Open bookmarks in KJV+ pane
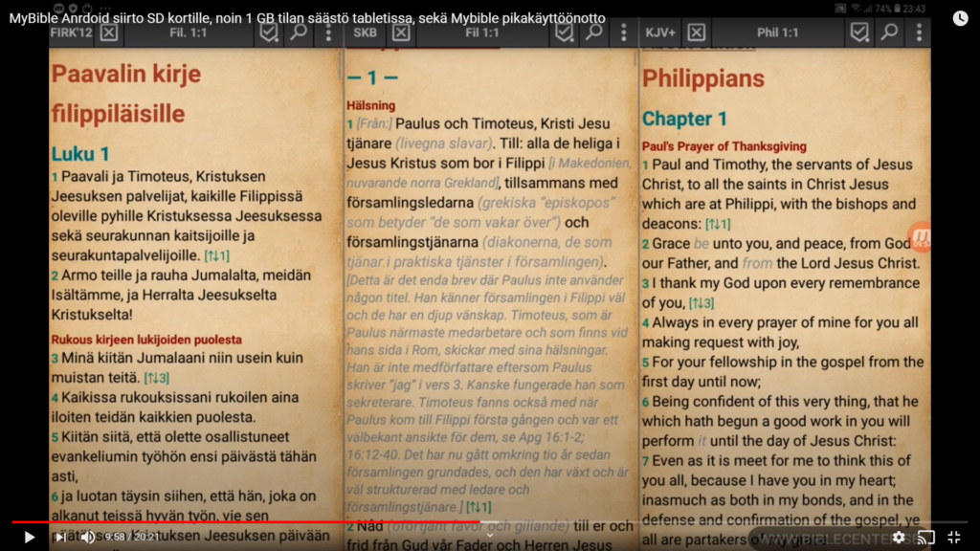This screenshot has width=980, height=551. (x=859, y=32)
